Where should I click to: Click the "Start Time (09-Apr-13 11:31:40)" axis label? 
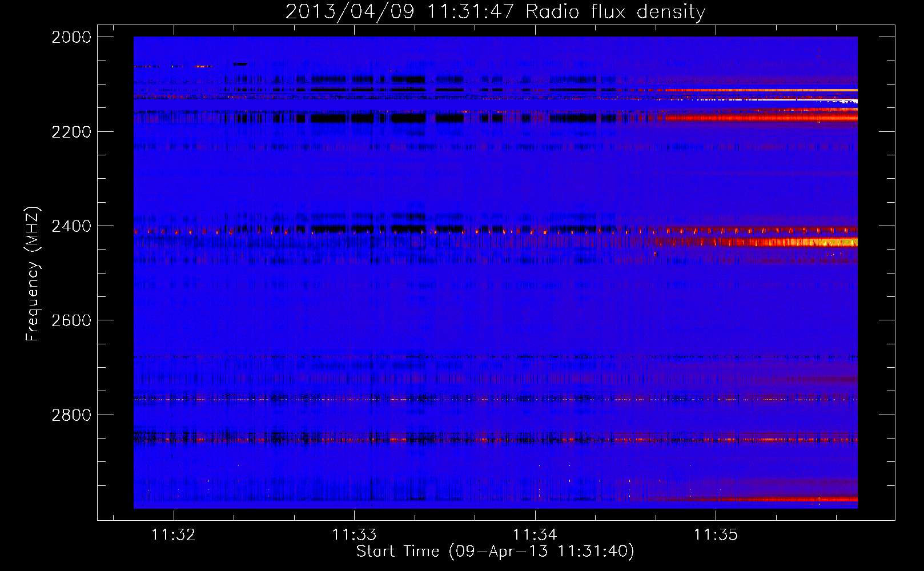pos(495,552)
